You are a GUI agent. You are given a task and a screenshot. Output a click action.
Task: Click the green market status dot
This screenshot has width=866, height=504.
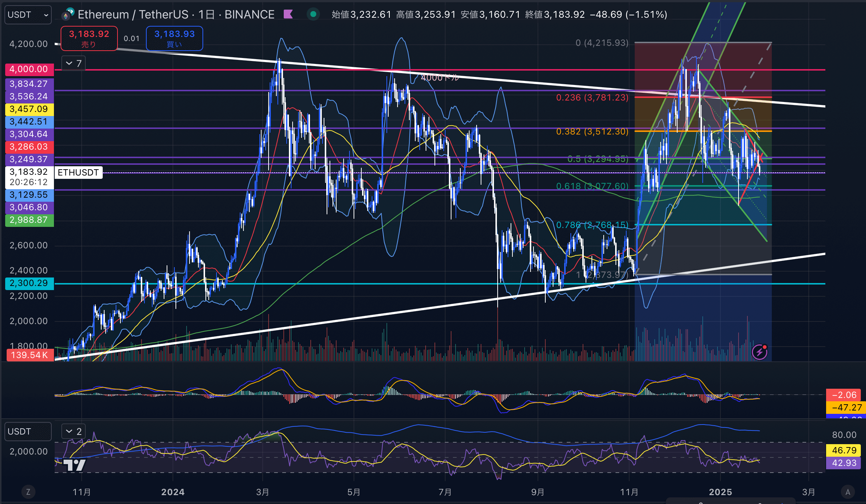tap(313, 14)
